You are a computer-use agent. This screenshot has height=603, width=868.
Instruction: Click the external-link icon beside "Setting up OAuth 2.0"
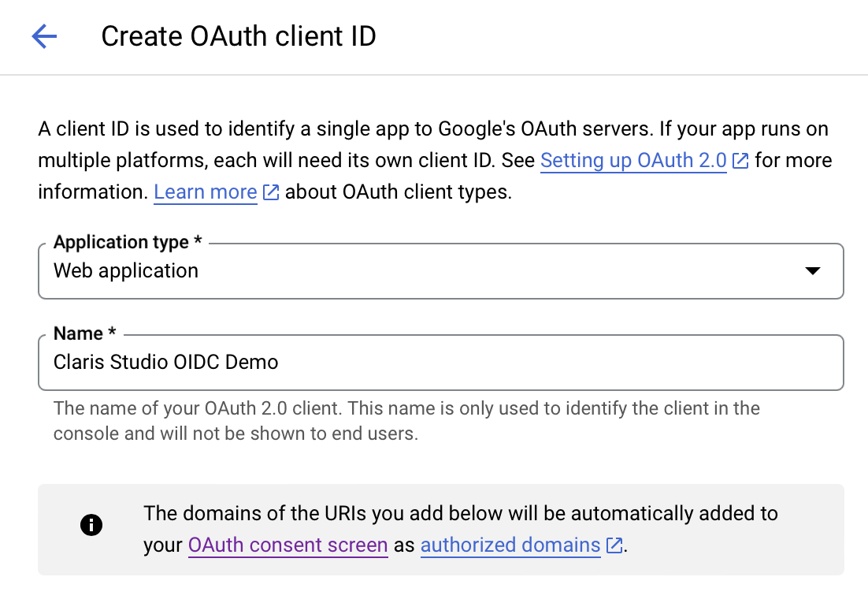click(740, 160)
